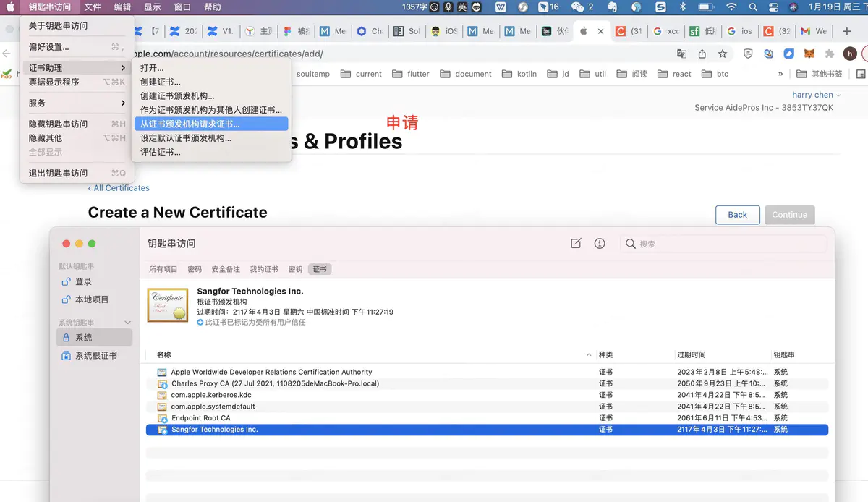The image size is (868, 502).
Task: Click the compose new note icon in Keychain
Action: pyautogui.click(x=576, y=244)
